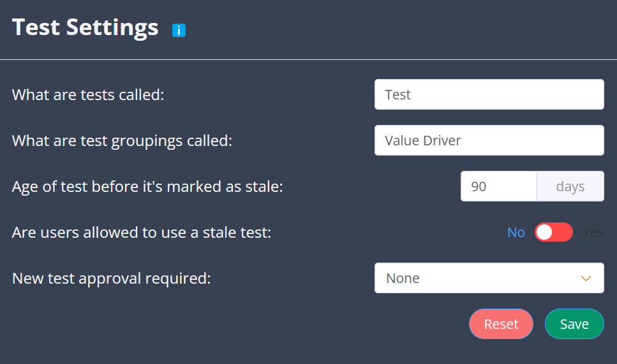
Task: Focus the "What are tests called" text field
Action: pyautogui.click(x=489, y=94)
